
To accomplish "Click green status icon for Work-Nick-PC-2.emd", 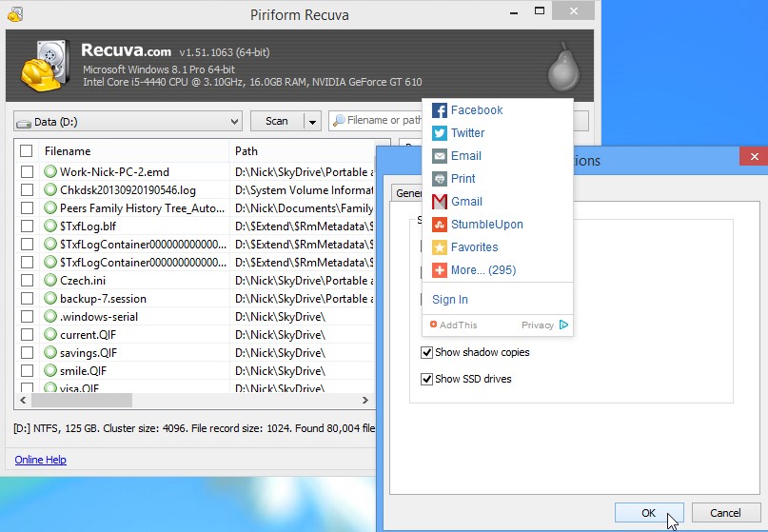I will point(50,171).
